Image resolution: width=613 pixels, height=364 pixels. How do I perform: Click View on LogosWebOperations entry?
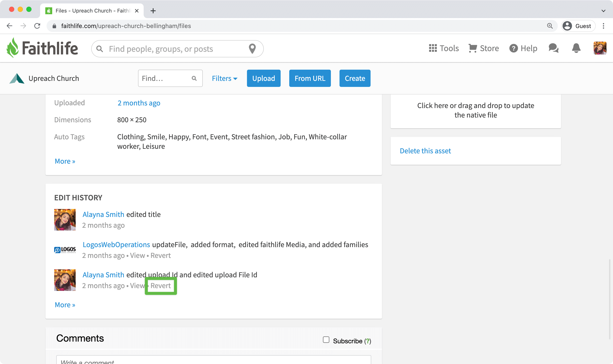pyautogui.click(x=137, y=255)
